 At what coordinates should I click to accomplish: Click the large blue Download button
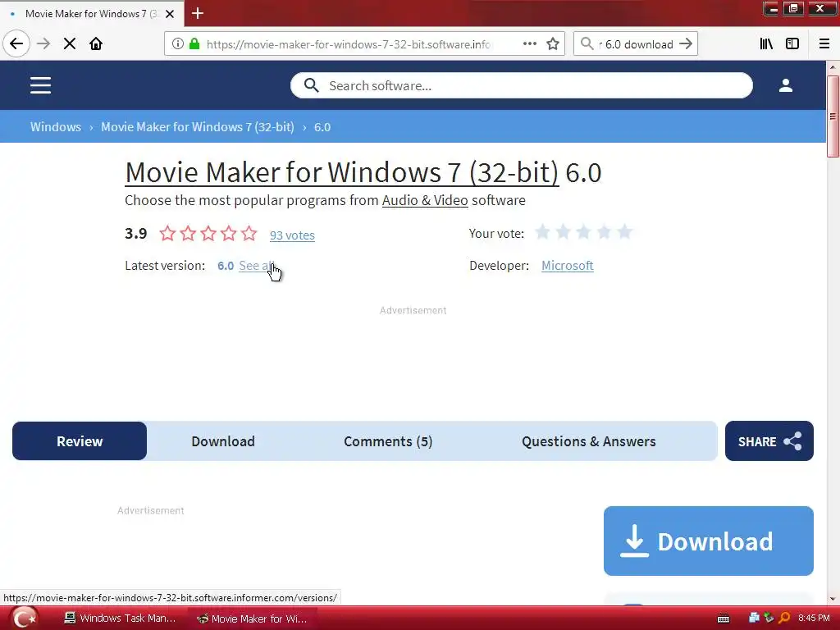[x=708, y=541]
